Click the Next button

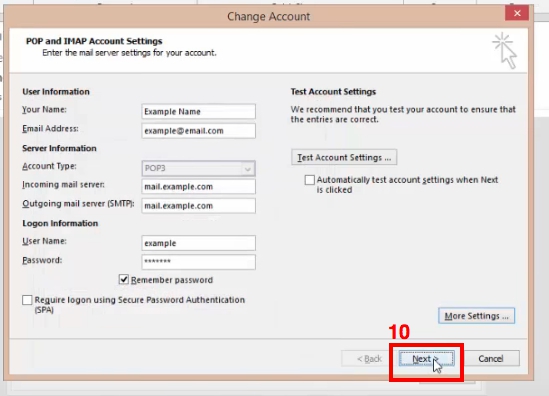pyautogui.click(x=426, y=359)
